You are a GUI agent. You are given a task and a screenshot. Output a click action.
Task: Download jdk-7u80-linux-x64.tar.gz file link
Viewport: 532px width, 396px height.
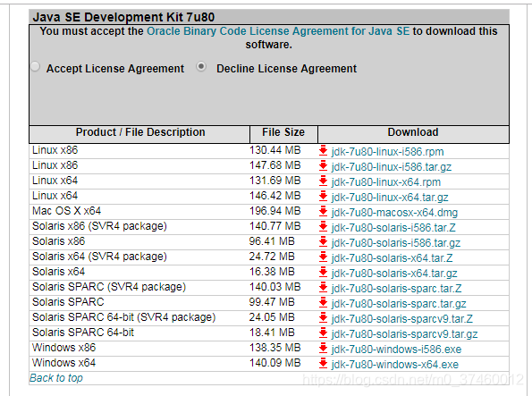click(x=390, y=198)
